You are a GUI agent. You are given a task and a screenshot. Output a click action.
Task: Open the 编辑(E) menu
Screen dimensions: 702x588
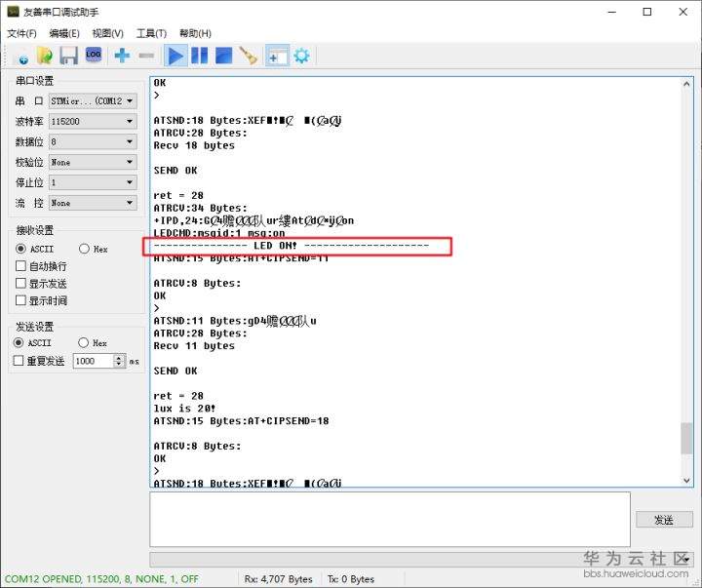pyautogui.click(x=64, y=33)
